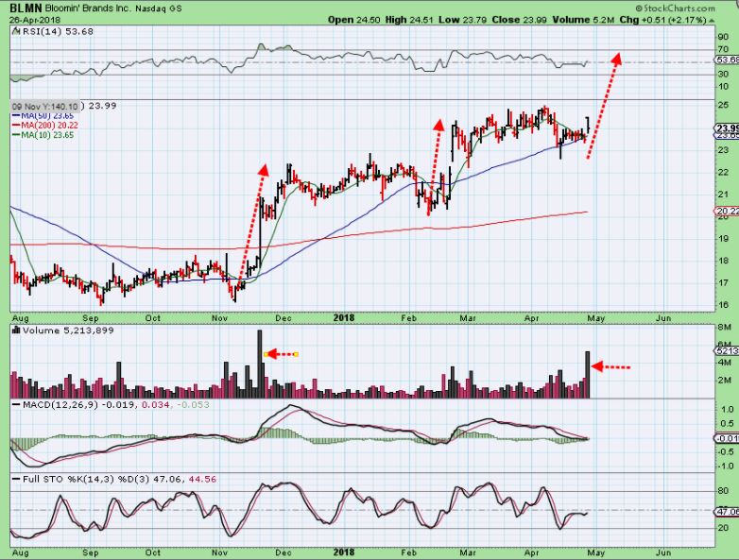
Task: Click the 16 price level on right axis
Action: point(723,305)
